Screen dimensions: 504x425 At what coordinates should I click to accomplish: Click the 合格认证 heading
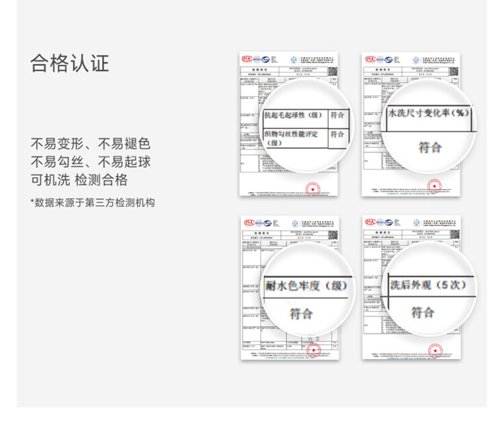point(69,63)
